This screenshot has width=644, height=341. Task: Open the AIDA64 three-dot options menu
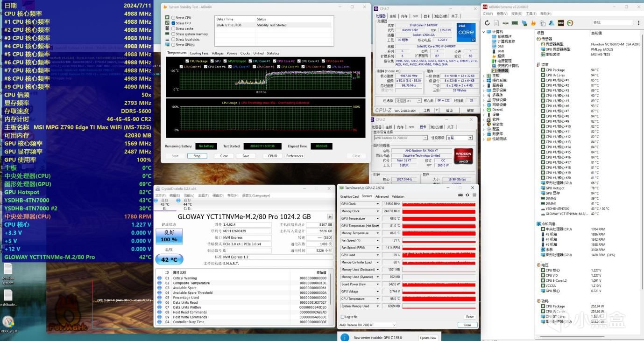click(x=639, y=23)
